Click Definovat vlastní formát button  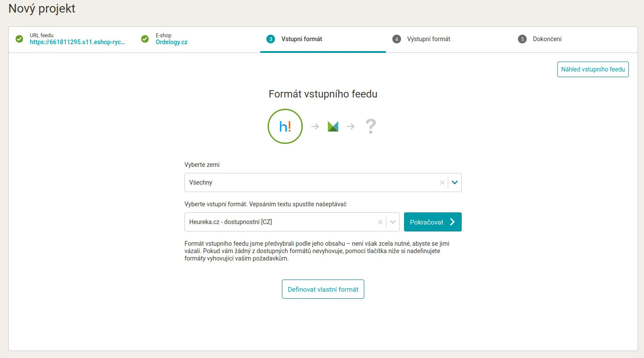click(323, 289)
